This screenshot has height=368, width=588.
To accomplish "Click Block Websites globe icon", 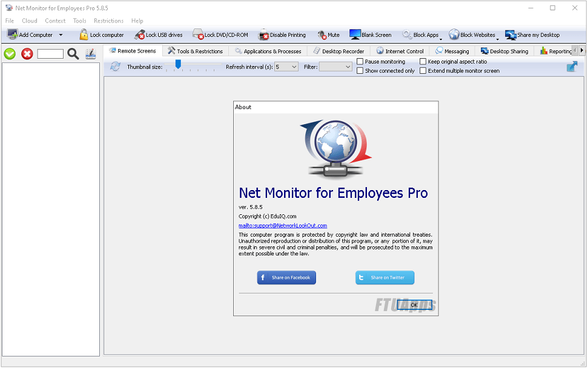I will click(454, 34).
